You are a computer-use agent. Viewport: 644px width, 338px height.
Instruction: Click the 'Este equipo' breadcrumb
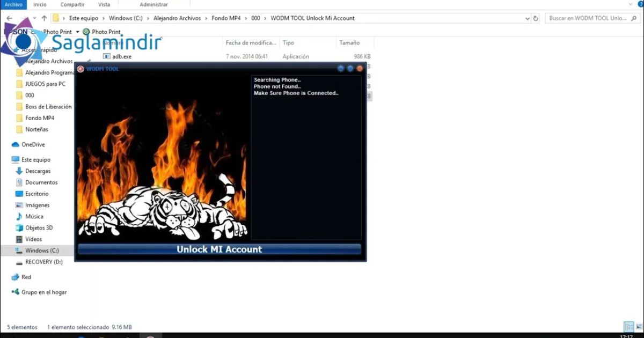(84, 18)
